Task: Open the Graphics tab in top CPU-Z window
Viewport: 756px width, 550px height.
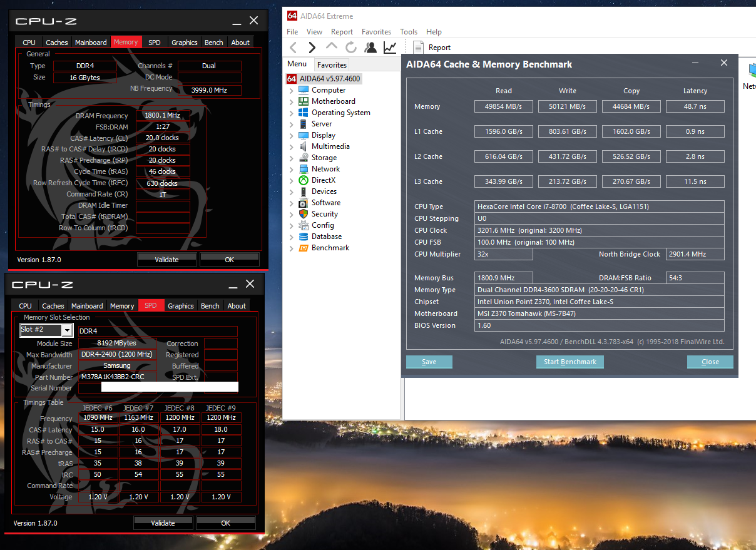Action: coord(185,43)
